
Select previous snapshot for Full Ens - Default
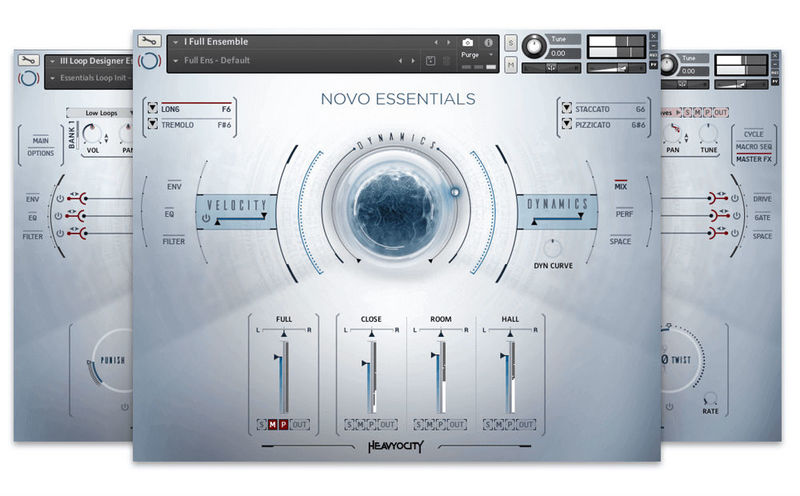(x=400, y=61)
